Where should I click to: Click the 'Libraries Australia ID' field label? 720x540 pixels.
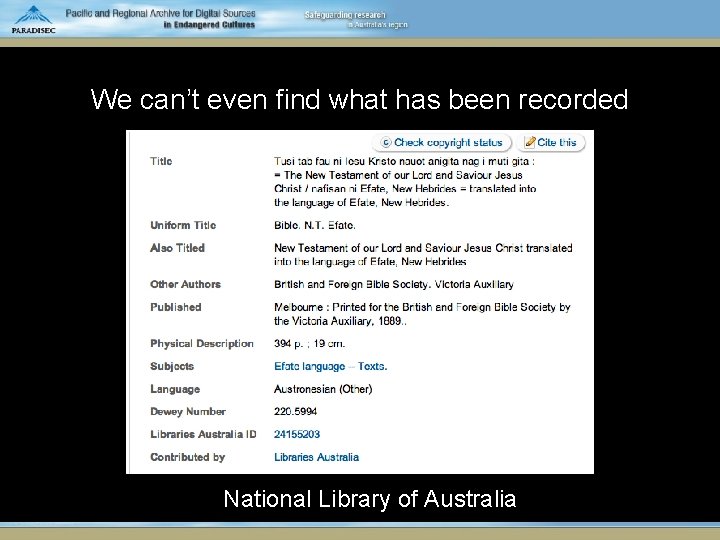pyautogui.click(x=203, y=434)
